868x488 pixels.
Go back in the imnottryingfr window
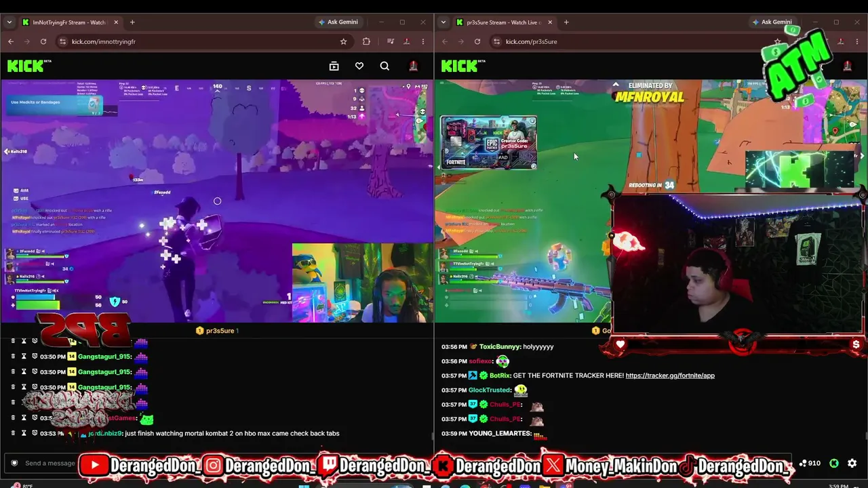pos(11,41)
